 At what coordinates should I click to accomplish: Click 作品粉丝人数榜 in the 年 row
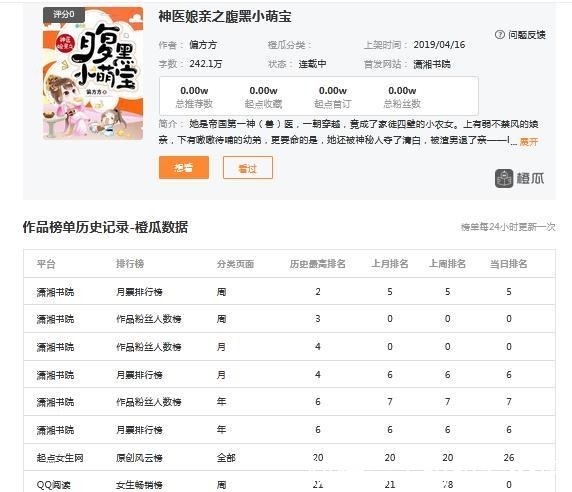click(148, 402)
